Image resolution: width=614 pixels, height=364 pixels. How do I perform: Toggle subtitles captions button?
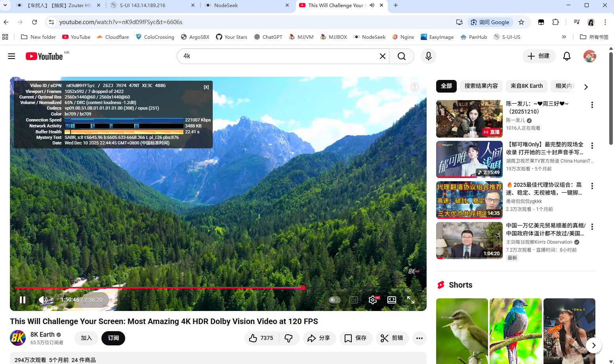(354, 300)
